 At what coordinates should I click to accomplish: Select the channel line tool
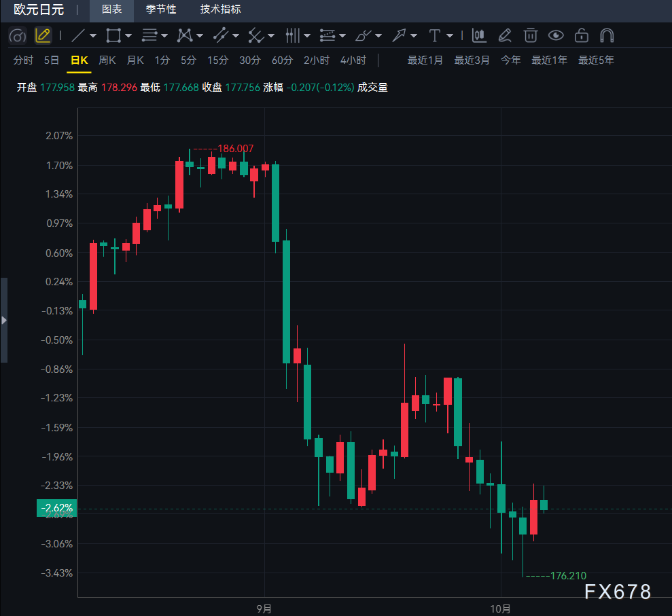point(221,35)
